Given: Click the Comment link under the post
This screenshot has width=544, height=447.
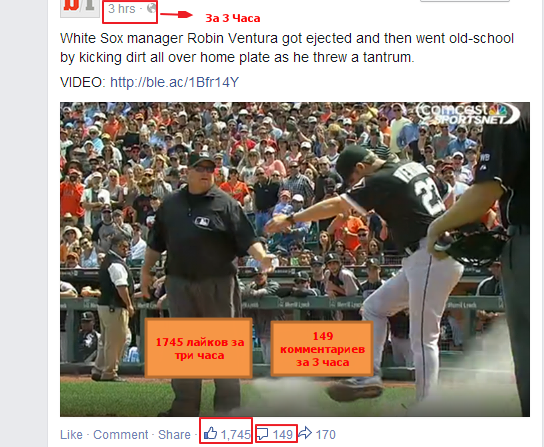Looking at the screenshot, I should [121, 435].
